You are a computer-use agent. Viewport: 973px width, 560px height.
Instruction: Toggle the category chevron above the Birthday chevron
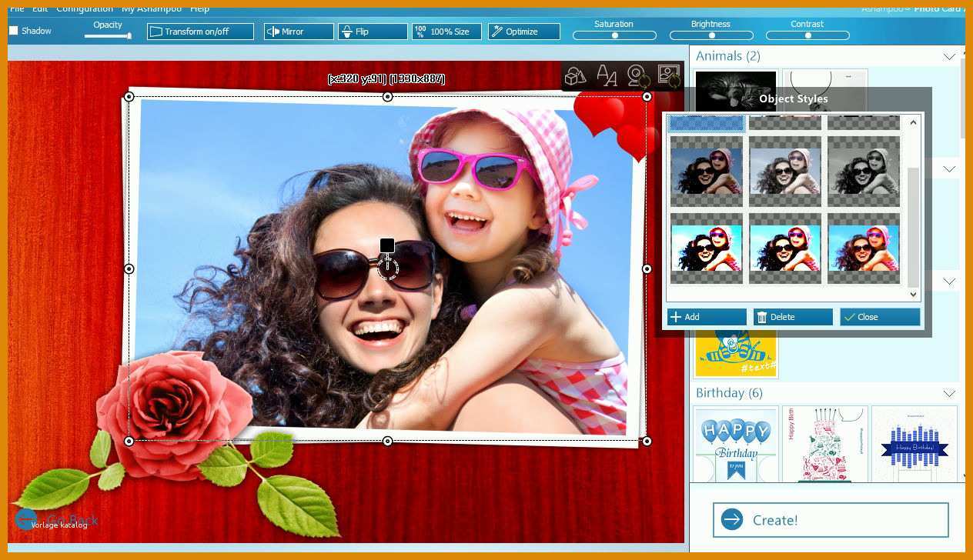(949, 282)
